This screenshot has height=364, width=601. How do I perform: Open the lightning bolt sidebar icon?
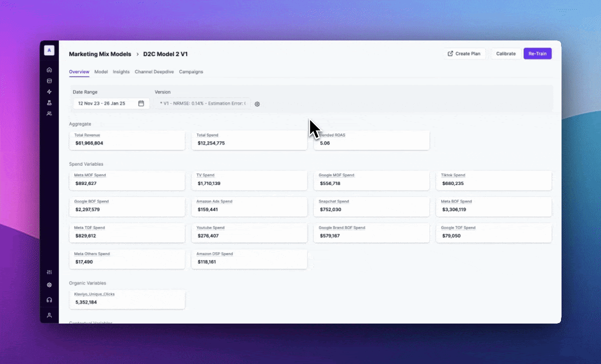[x=49, y=92]
